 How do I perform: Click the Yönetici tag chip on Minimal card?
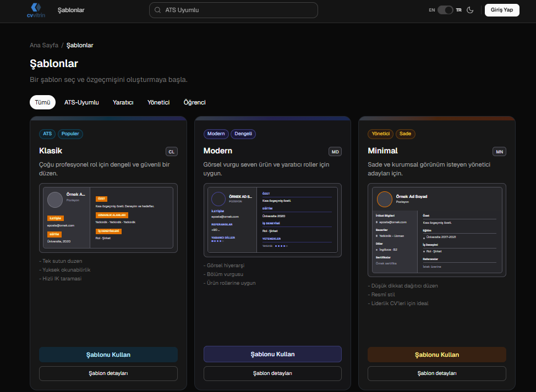coord(380,134)
